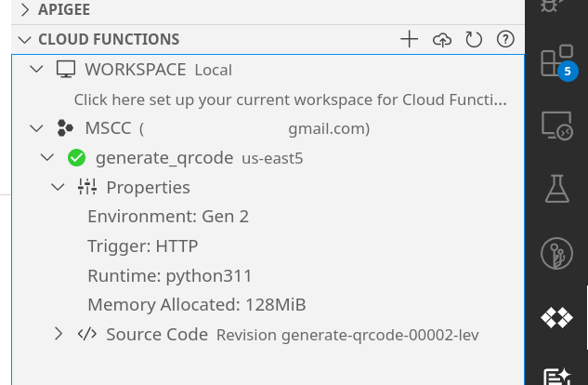Select the Runtime: python311 property
Screen dimensions: 588x385
tap(169, 275)
